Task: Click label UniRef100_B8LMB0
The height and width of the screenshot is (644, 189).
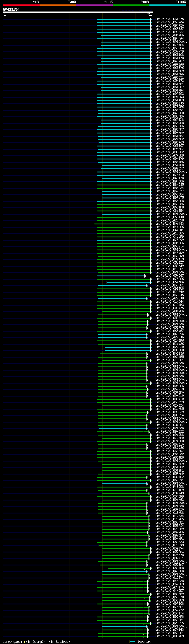Action: tap(170, 116)
